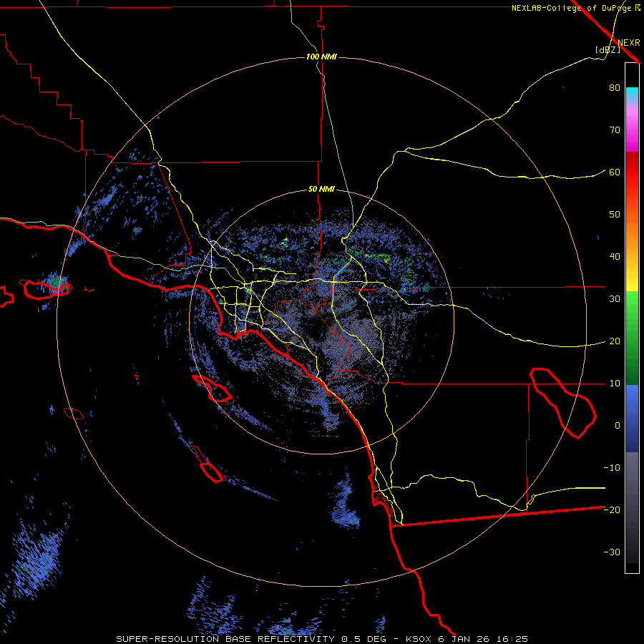The width and height of the screenshot is (644, 644).
Task: Click the 10 dBZ scale value
Action: pyautogui.click(x=615, y=384)
